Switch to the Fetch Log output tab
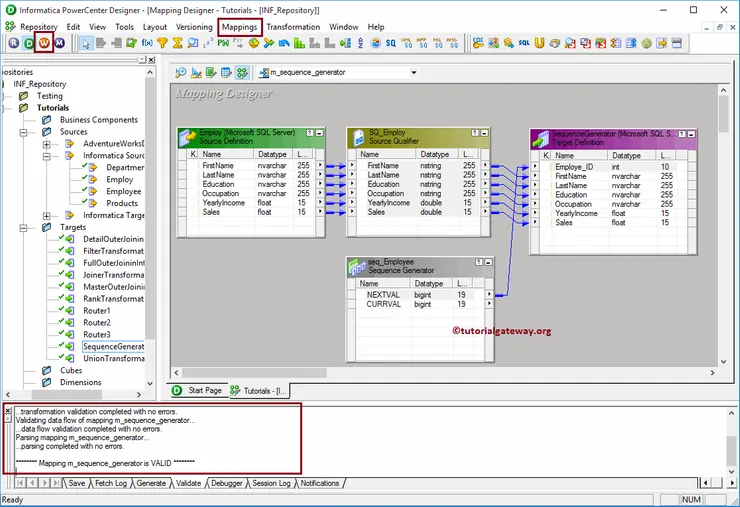Viewport: 740px width, 507px height. [110, 483]
